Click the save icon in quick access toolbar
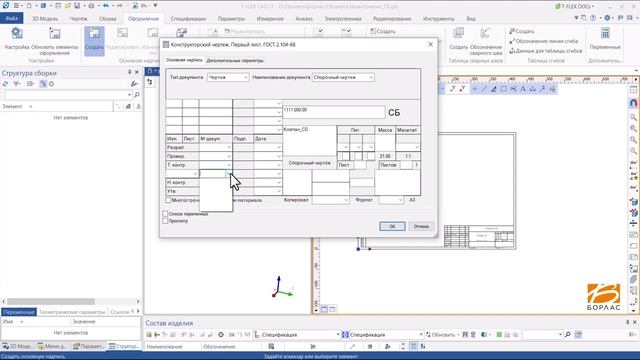 coord(77,6)
